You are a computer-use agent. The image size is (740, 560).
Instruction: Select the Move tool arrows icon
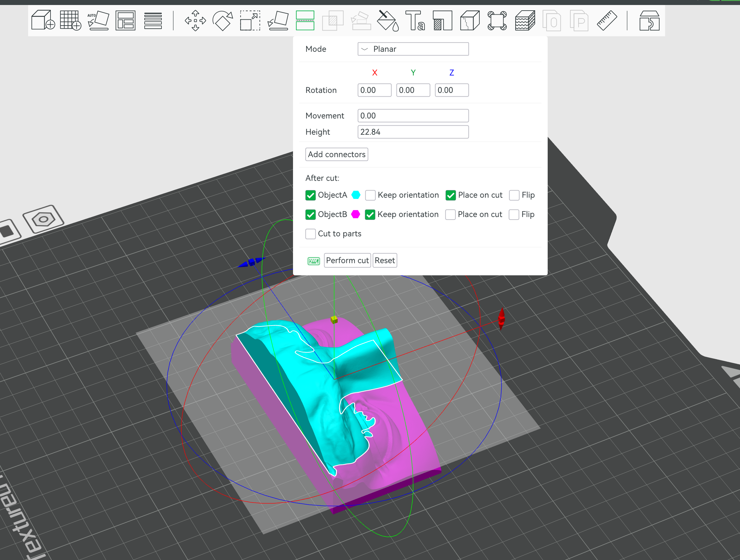coord(195,20)
